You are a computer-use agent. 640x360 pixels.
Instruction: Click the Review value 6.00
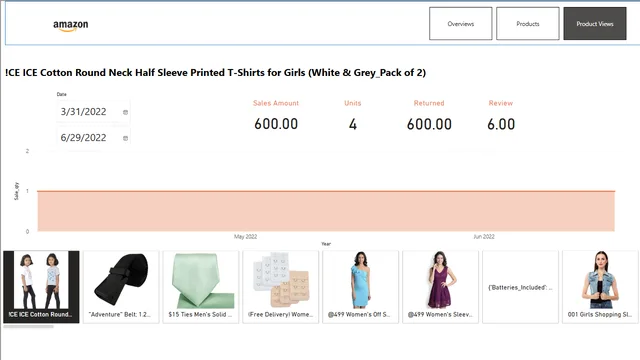pyautogui.click(x=501, y=124)
